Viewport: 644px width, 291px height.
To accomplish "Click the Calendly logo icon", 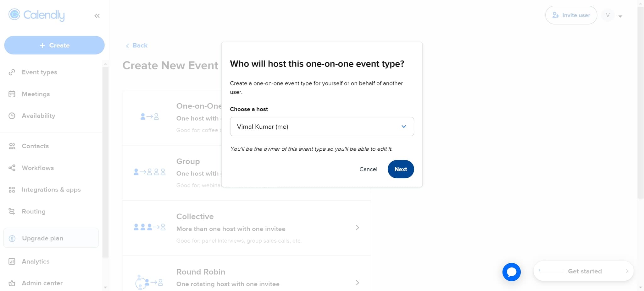I will click(14, 14).
